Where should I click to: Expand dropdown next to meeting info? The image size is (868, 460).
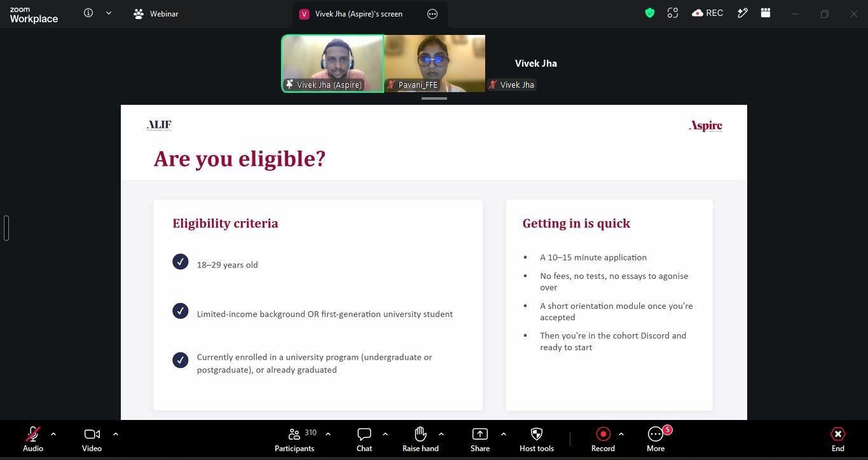(109, 13)
